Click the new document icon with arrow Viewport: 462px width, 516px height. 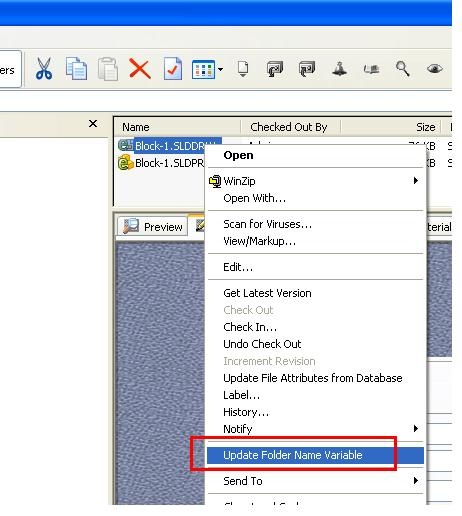click(243, 69)
